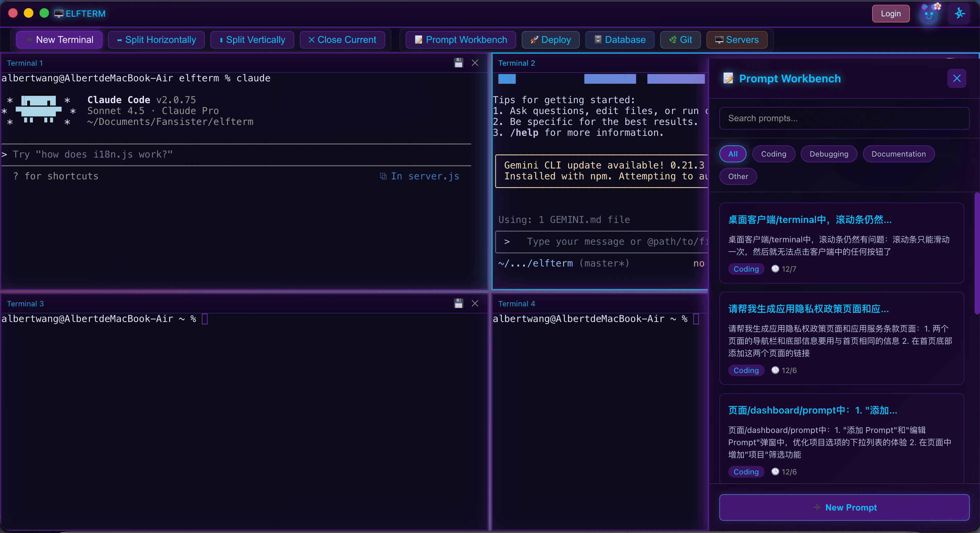980x533 pixels.
Task: Click Split Horizontally button
Action: (x=157, y=39)
